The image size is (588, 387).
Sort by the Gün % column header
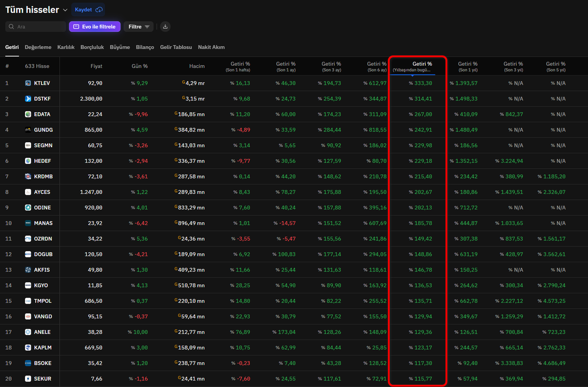(x=140, y=66)
